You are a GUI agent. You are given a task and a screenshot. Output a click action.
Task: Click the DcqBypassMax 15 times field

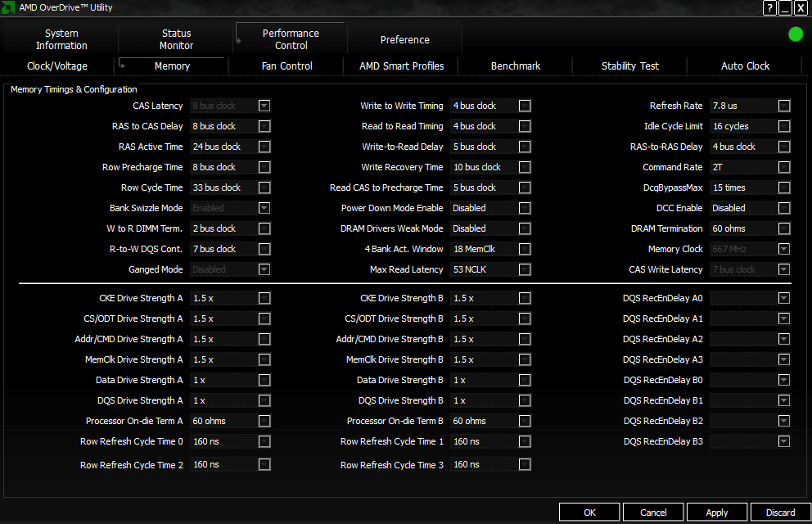743,187
